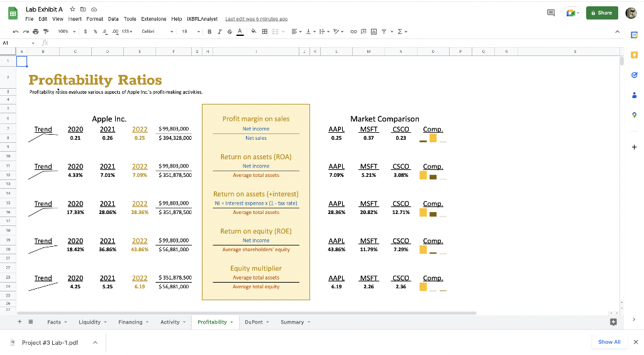Screen dimensions: 644x355
Task: Open the all sheets list
Action: coord(30,322)
